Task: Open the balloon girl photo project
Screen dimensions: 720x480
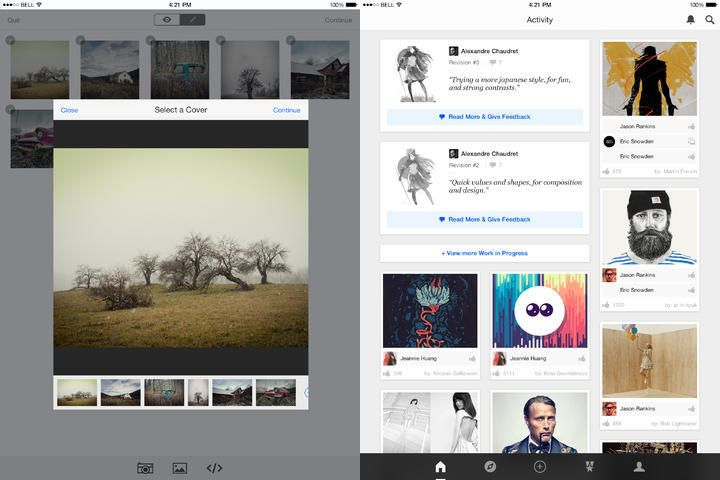Action: 649,361
